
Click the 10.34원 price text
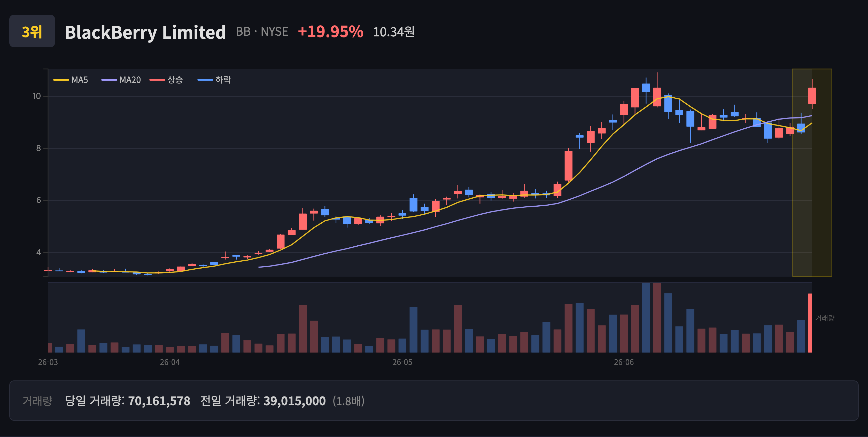click(x=393, y=32)
